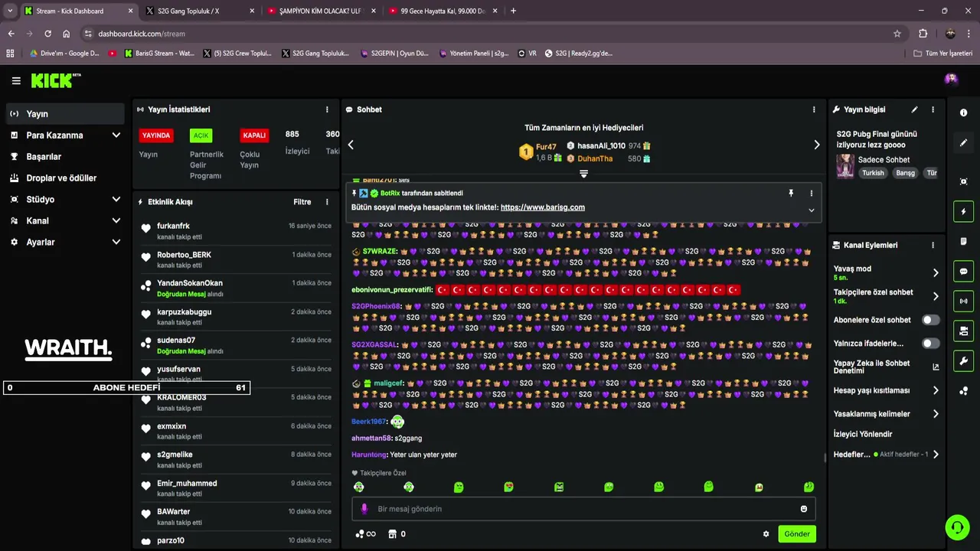
Task: Open the Yayın İstatistikleri three-dot menu
Action: [x=327, y=109]
